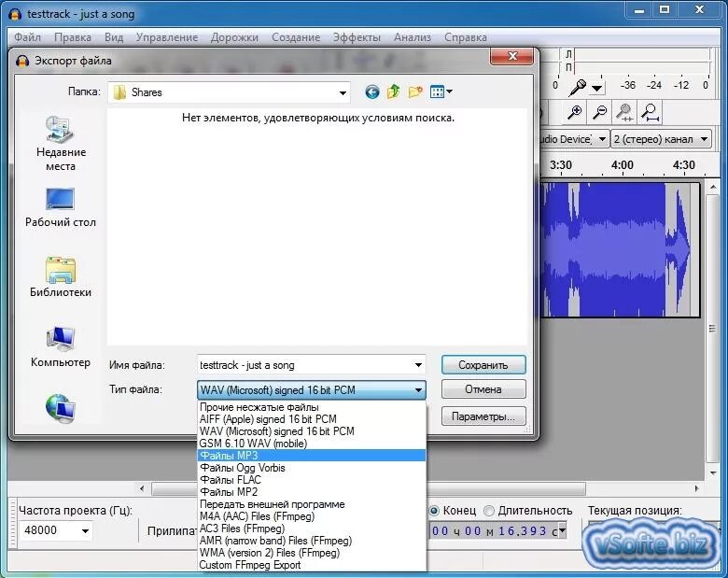728x578 pixels.
Task: Click the horizontal scrollbar left arrow
Action: tap(142, 488)
